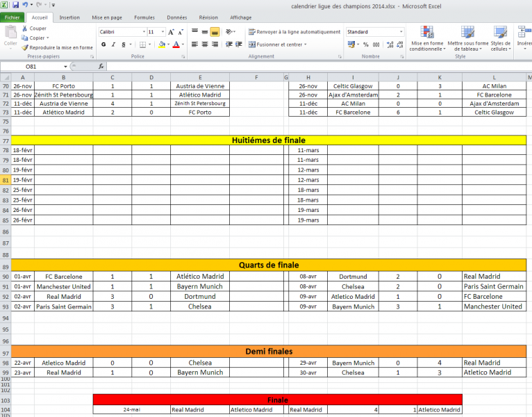The width and height of the screenshot is (532, 417).
Task: Toggle middle vertical alignment
Action: tap(205, 32)
